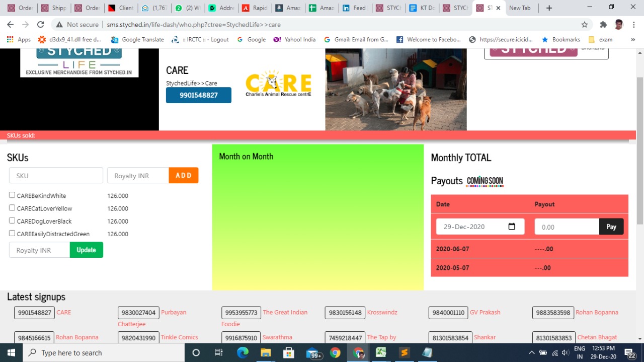Check the CAREEasilyDistractedGreen checkbox
This screenshot has width=644, height=362.
[x=12, y=233]
